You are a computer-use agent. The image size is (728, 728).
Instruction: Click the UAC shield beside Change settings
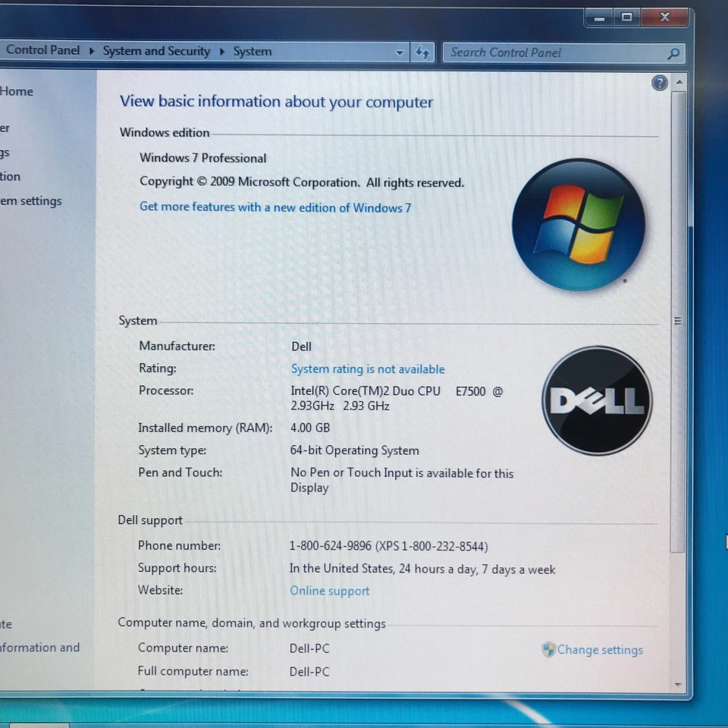click(x=548, y=650)
